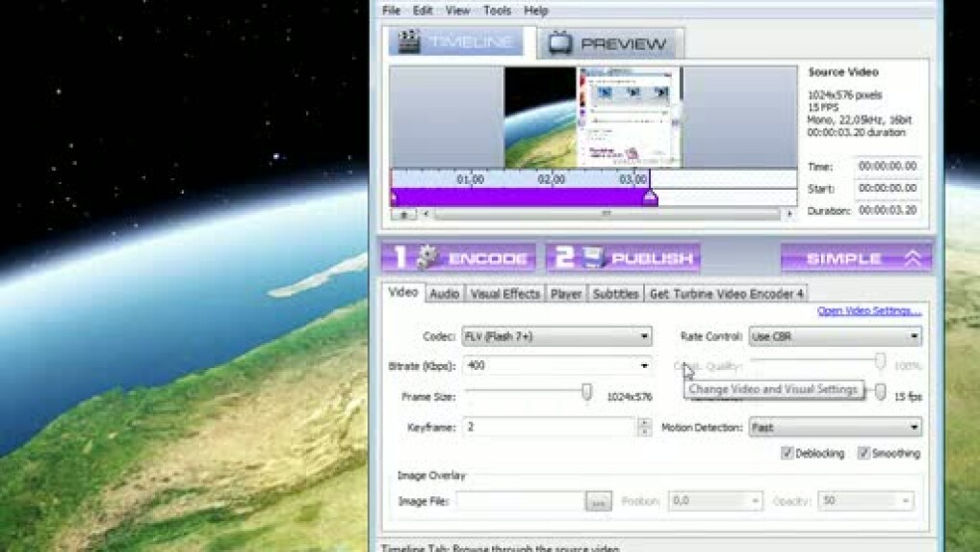Switch to the Audio tab
The image size is (980, 552).
(444, 294)
